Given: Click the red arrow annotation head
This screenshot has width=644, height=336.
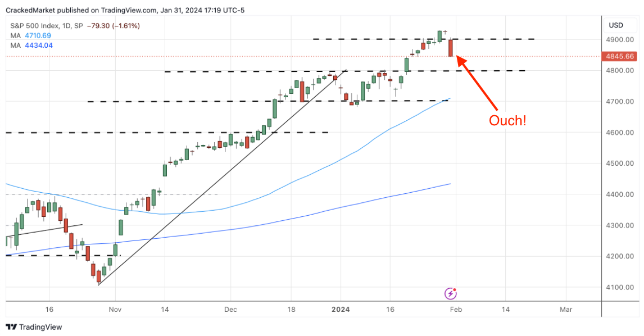Looking at the screenshot, I should [458, 58].
